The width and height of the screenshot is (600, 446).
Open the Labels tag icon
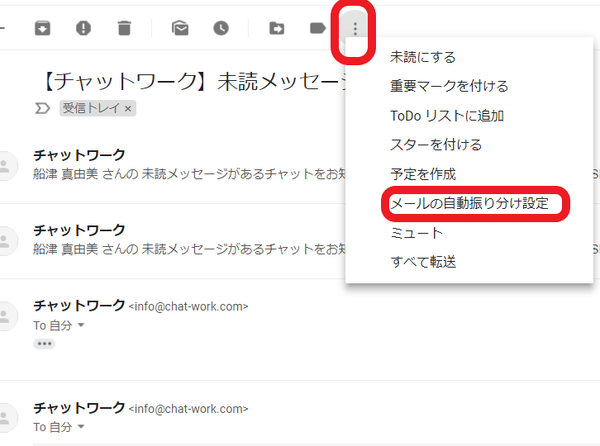317,28
